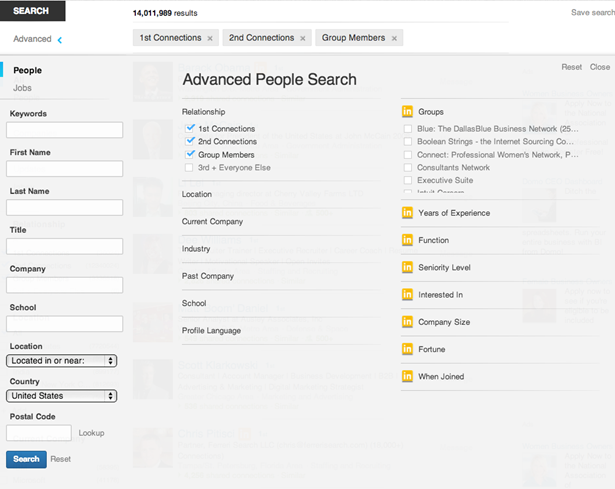
Task: Uncheck the 1st Connections checkbox
Action: pos(190,128)
